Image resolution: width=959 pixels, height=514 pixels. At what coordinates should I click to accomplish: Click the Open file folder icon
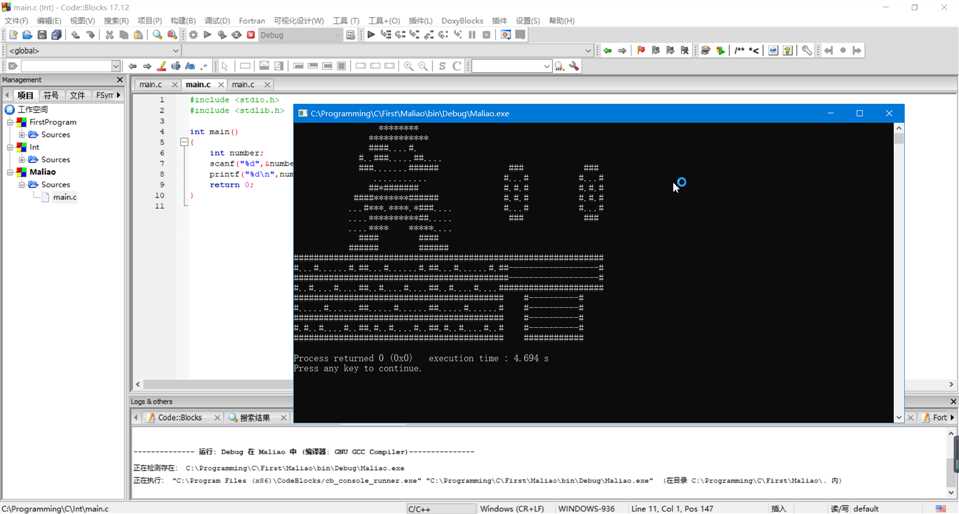pos(27,35)
